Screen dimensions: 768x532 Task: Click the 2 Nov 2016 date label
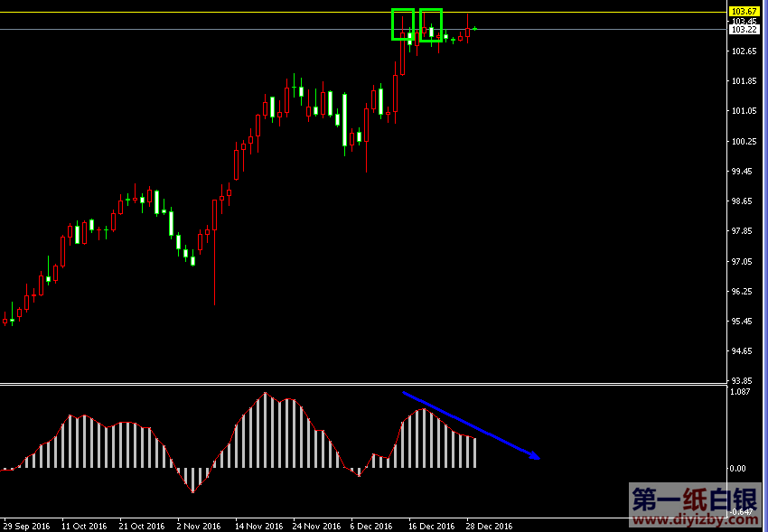coord(199,526)
